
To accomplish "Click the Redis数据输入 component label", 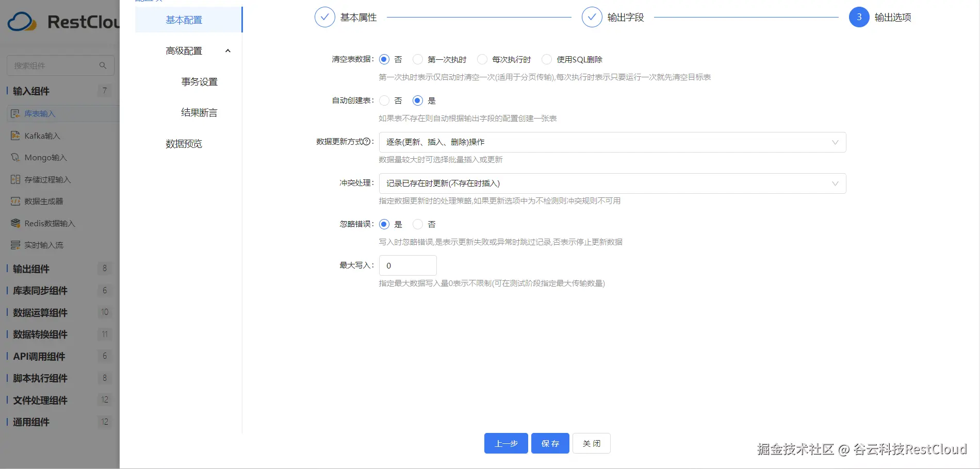I will (x=50, y=223).
